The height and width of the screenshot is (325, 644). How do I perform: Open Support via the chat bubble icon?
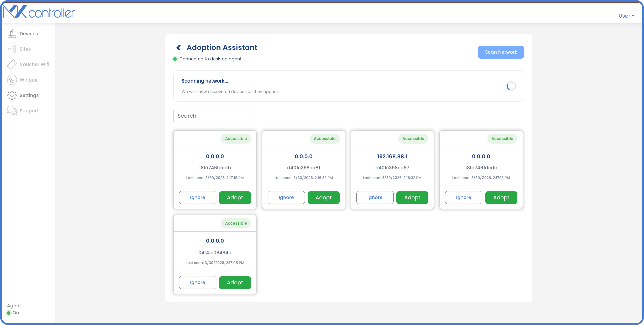point(12,110)
